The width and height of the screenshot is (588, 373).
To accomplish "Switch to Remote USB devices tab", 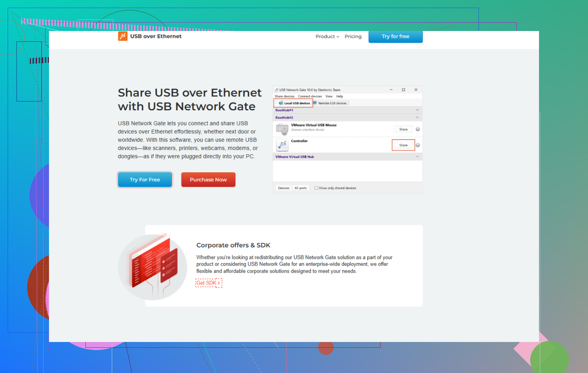I will (330, 103).
